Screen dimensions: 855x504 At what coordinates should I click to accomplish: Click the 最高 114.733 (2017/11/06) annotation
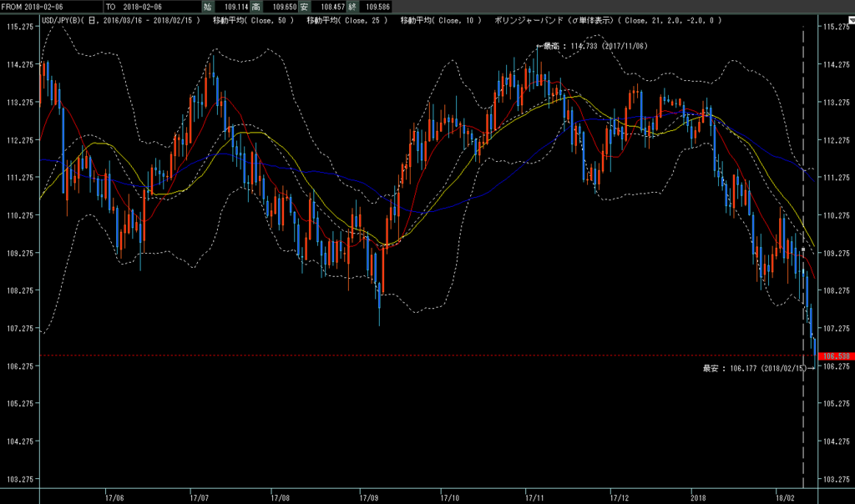click(592, 47)
